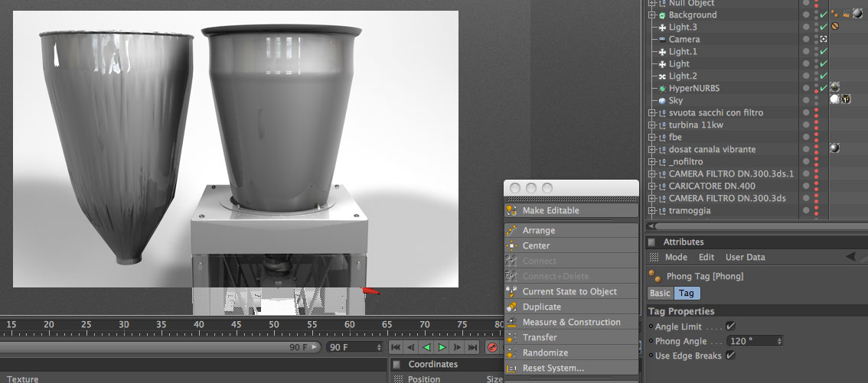Click the Phong tag on HyperNURBS
868x383 pixels.
[835, 88]
